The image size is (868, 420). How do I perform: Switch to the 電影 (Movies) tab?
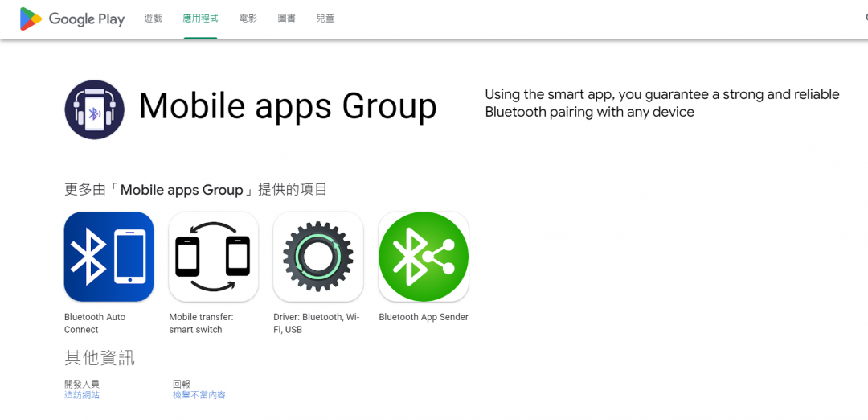click(x=248, y=19)
